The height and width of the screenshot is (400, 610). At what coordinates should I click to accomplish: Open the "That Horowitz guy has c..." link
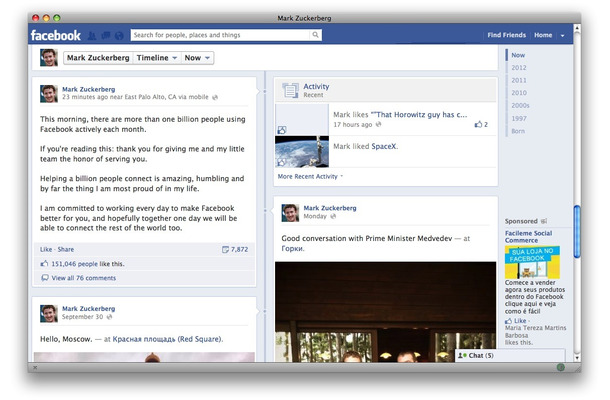419,114
